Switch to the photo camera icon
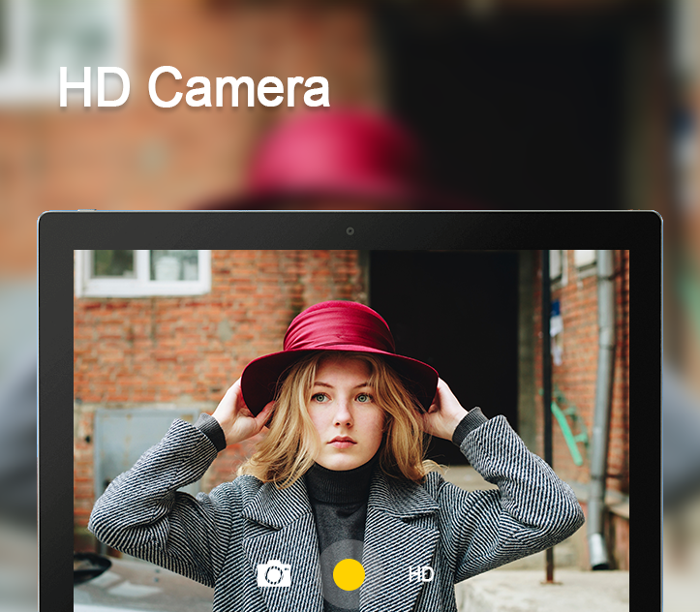 274,573
